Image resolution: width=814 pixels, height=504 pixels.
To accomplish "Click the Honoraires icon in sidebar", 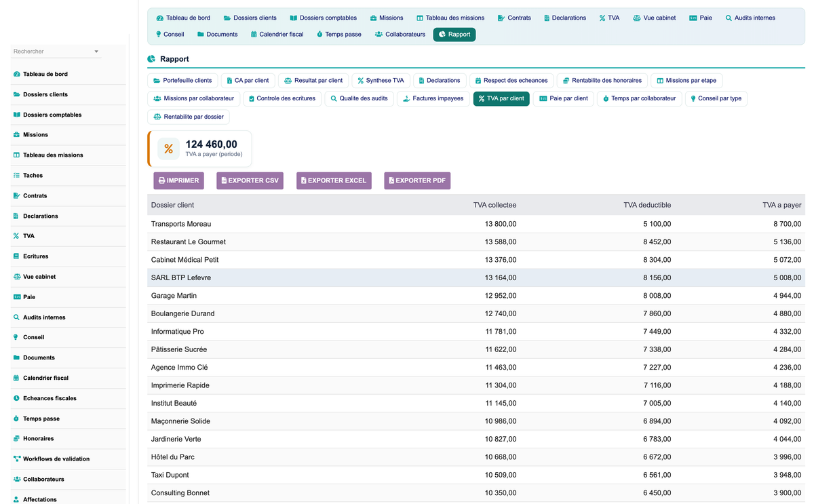I will 16,439.
